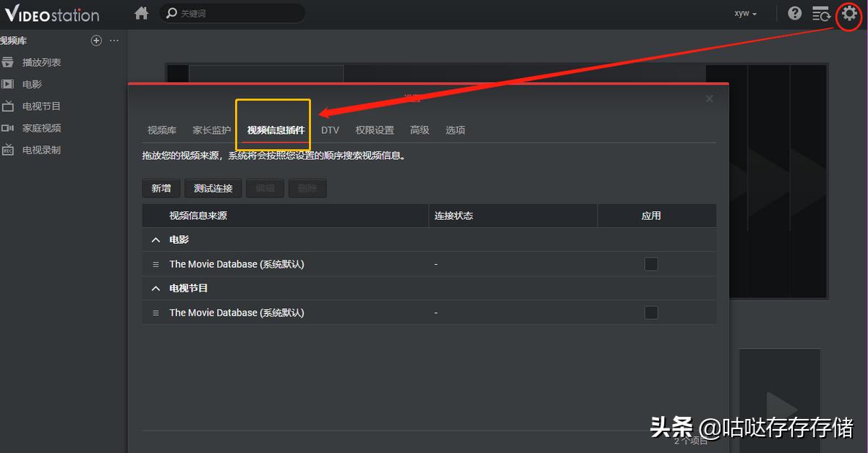The image size is (868, 453).
Task: Select the 电视节目 sidebar icon
Action: pos(9,106)
